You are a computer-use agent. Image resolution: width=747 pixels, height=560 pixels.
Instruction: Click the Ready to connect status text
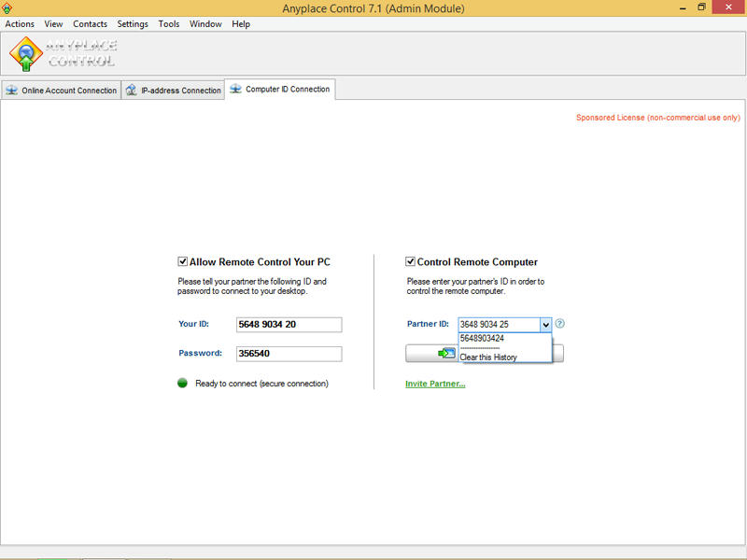(261, 384)
